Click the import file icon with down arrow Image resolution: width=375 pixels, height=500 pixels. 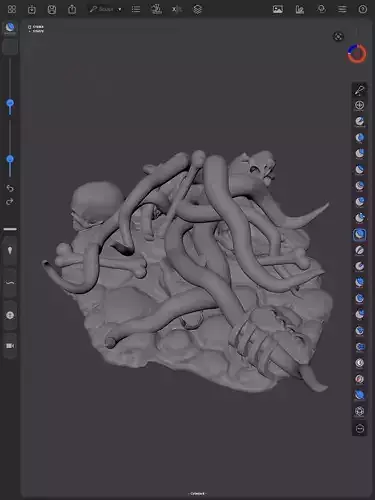[32, 9]
